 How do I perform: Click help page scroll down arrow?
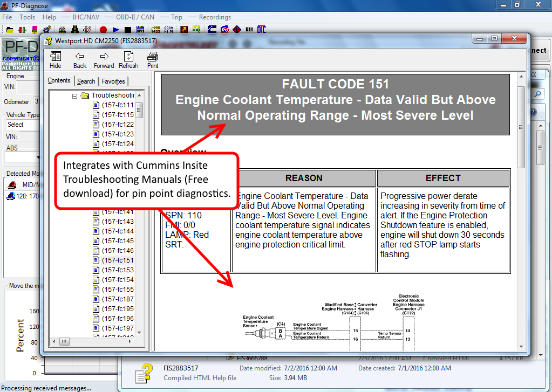click(521, 347)
